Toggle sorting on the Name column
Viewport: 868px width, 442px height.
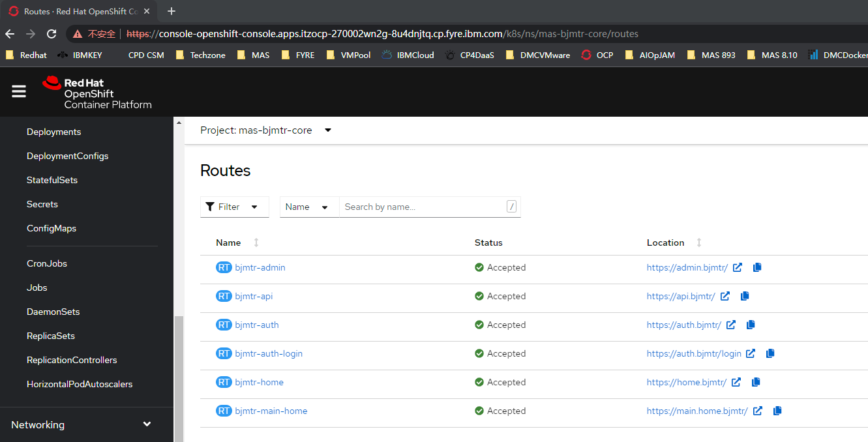click(x=254, y=242)
